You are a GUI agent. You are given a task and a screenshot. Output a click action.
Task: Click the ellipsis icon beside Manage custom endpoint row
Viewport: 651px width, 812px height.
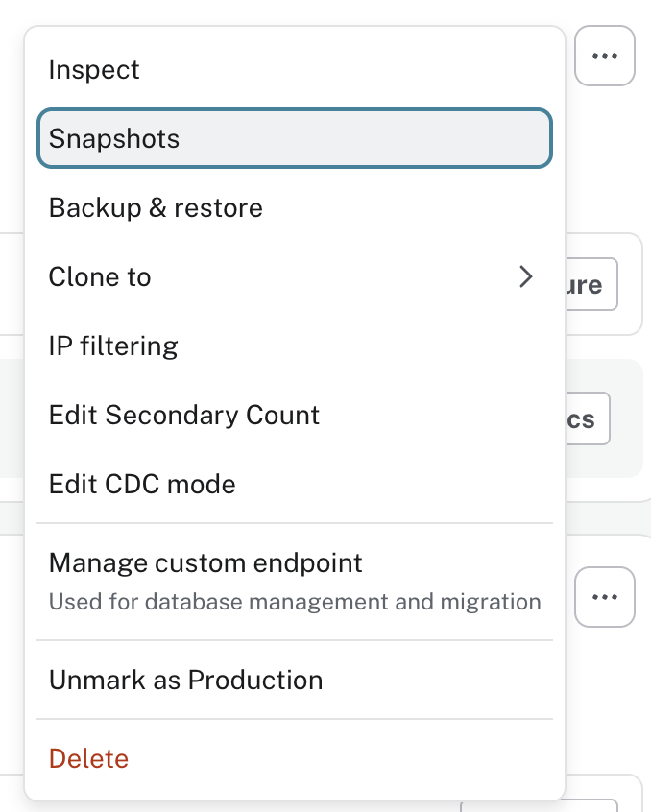[x=605, y=597]
